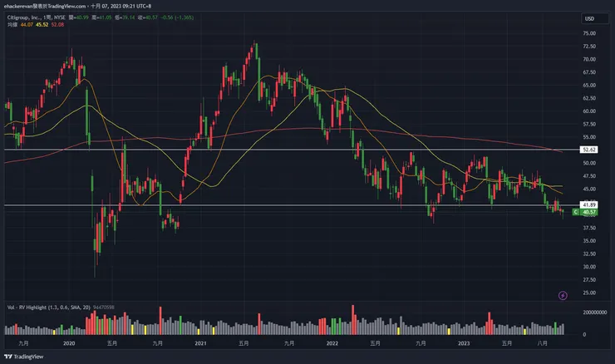Click the 75.00 price axis label

pyautogui.click(x=589, y=33)
